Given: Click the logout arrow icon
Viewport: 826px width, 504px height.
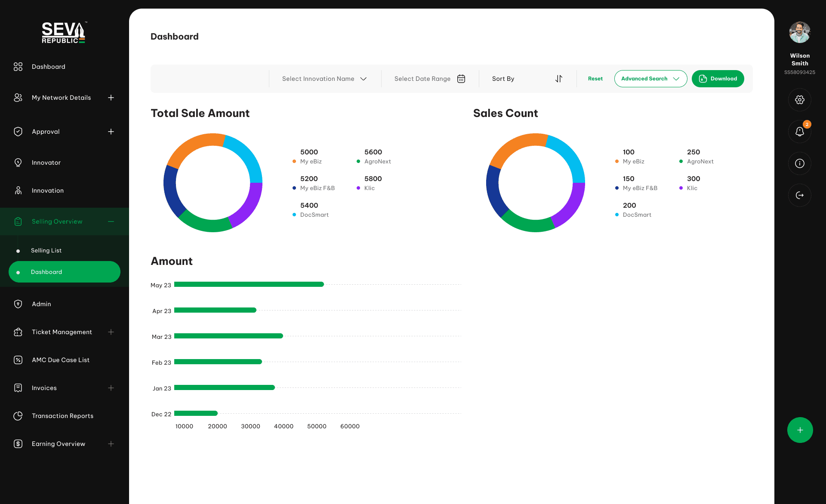Looking at the screenshot, I should [x=800, y=195].
